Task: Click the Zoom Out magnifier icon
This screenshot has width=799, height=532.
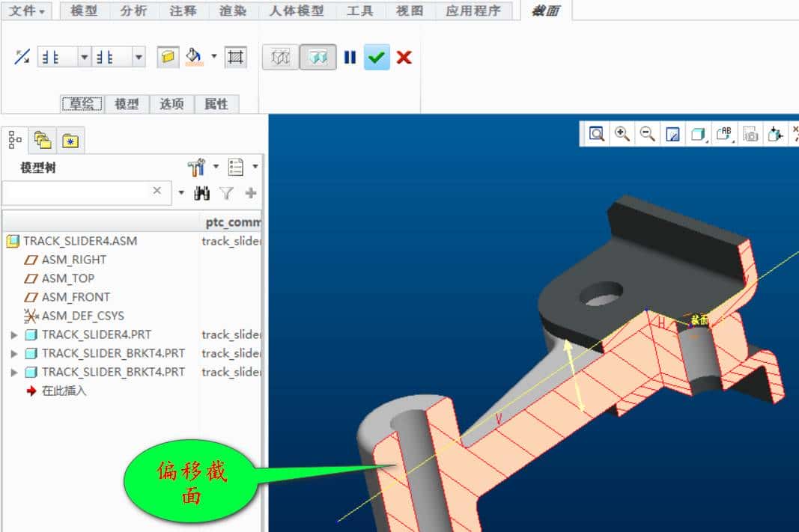Action: coord(648,134)
